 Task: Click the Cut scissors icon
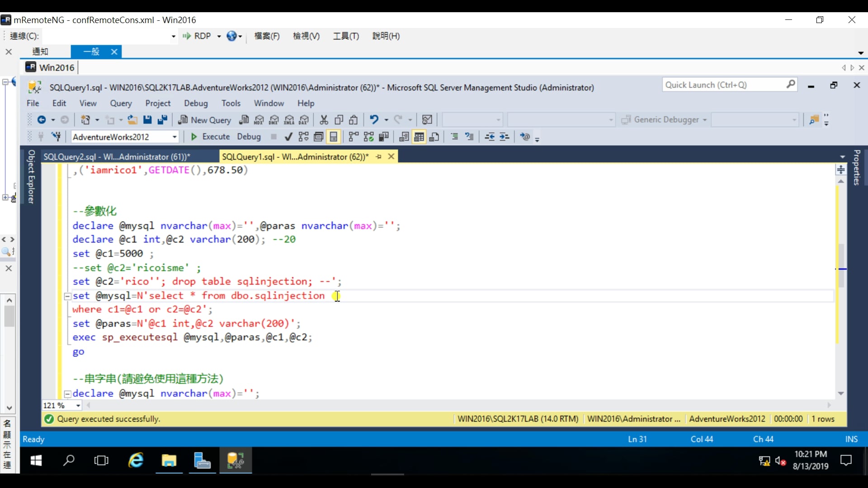[324, 120]
